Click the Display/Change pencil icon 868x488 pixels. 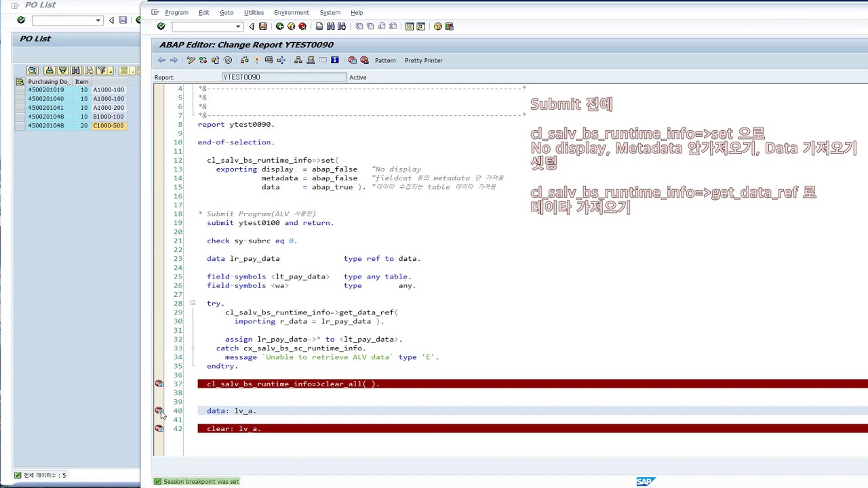click(x=191, y=60)
